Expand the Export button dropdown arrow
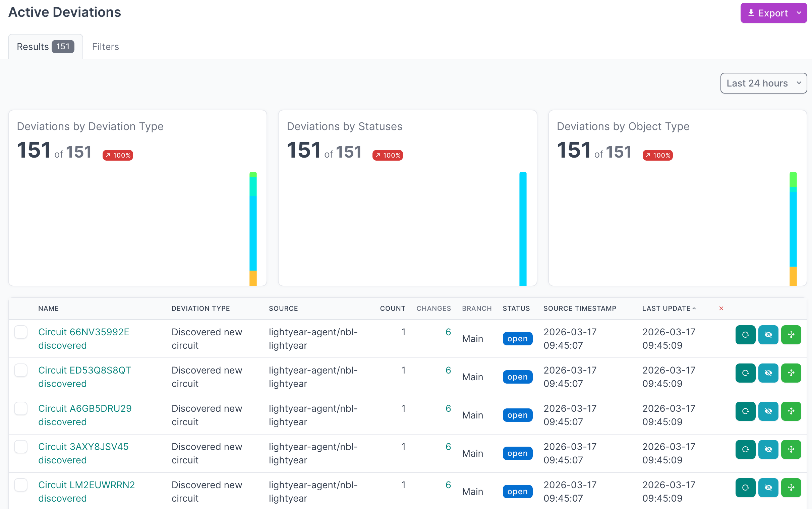 [799, 13]
